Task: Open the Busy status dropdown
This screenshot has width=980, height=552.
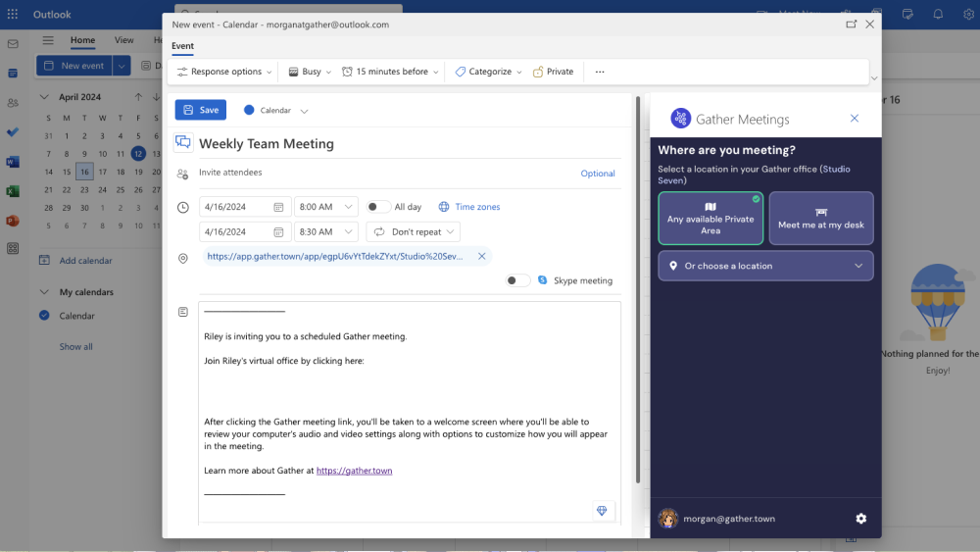Action: pos(310,72)
